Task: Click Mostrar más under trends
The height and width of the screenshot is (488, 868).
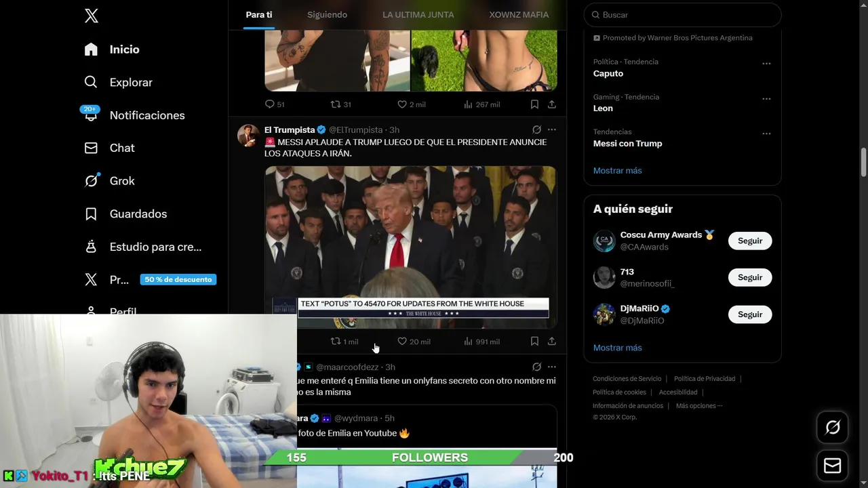Action: [617, 171]
